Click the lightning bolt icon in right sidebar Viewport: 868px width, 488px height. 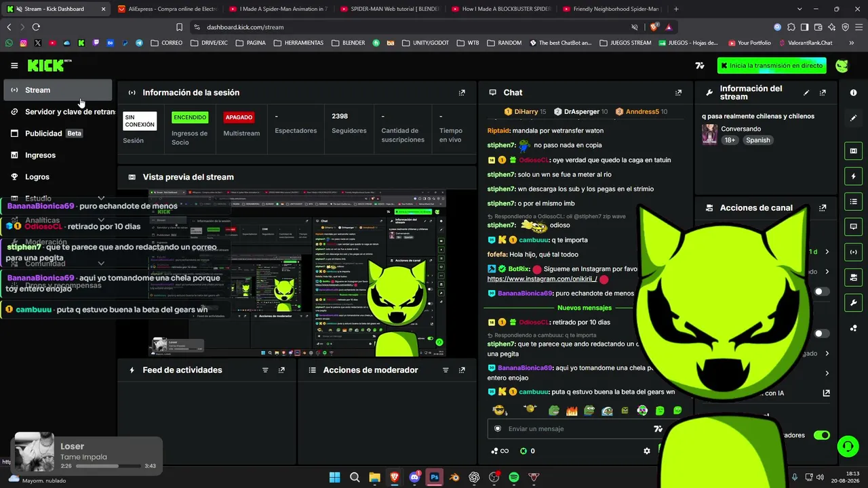click(x=853, y=176)
